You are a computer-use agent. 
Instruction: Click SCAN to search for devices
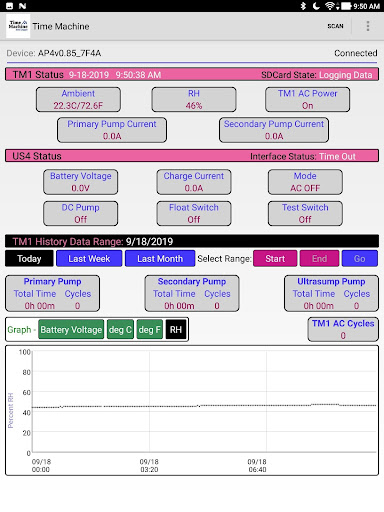(335, 26)
